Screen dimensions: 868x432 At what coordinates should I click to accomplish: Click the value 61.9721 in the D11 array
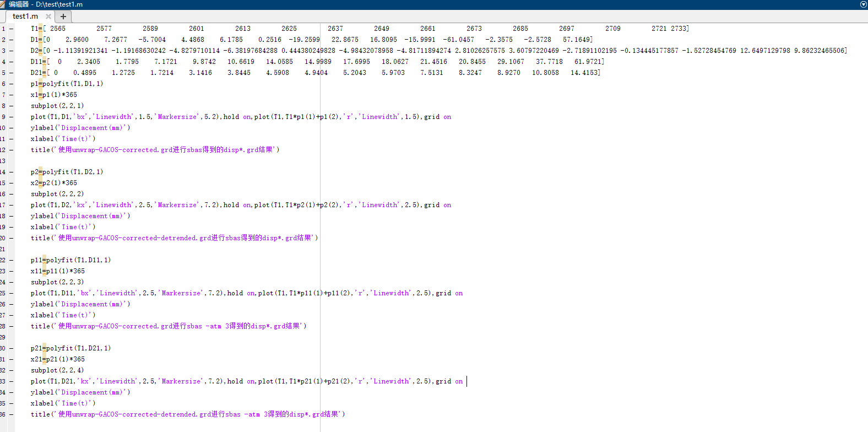587,62
